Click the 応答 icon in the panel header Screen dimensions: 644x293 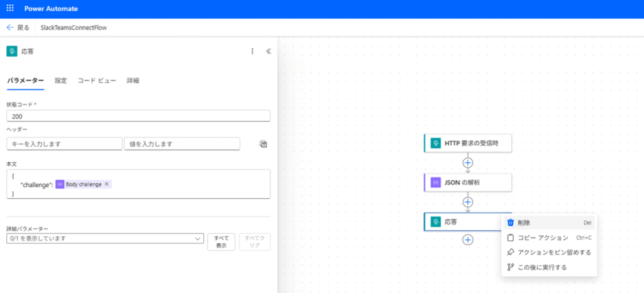pos(12,52)
